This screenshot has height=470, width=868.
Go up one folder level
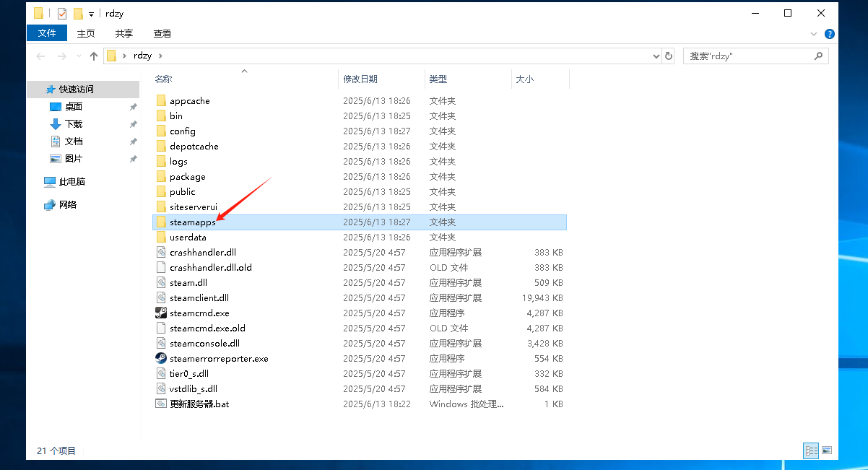click(x=94, y=56)
